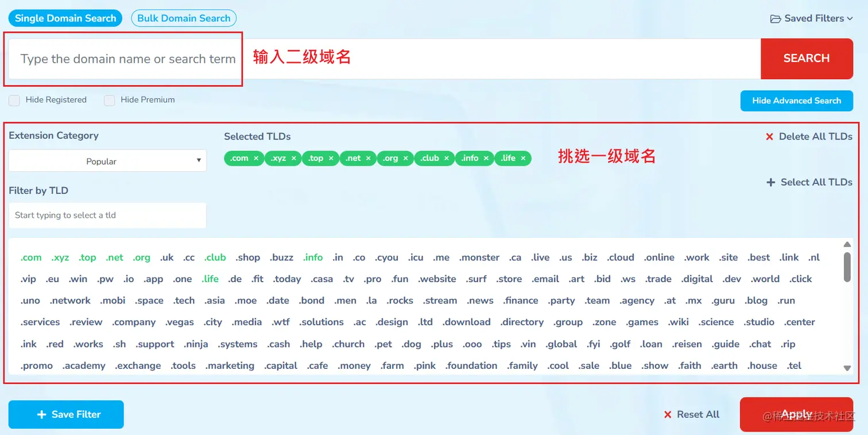The height and width of the screenshot is (435, 868).
Task: Click Delete All TLDs
Action: point(809,137)
